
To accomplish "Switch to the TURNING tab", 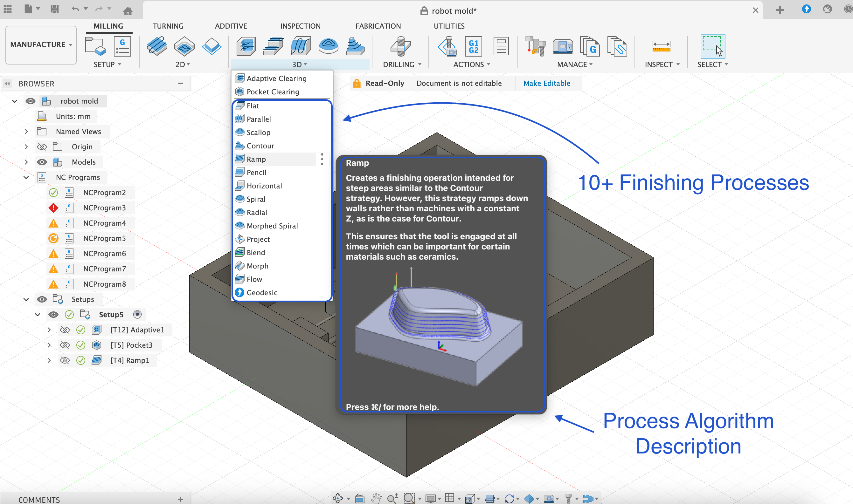I will [168, 26].
